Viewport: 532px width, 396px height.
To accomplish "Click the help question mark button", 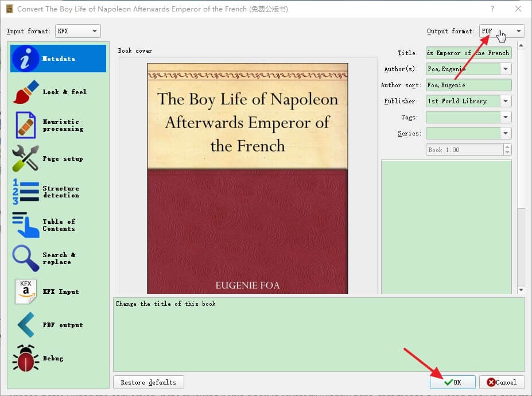I will click(x=492, y=9).
